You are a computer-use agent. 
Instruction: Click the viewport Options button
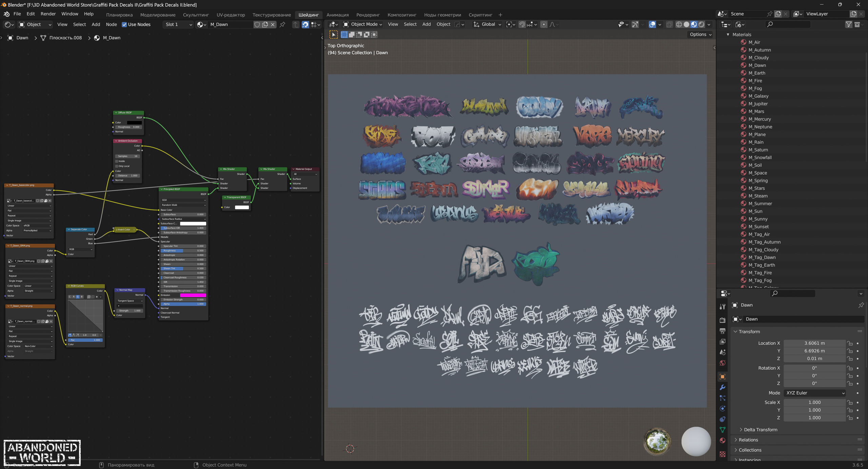tap(701, 34)
